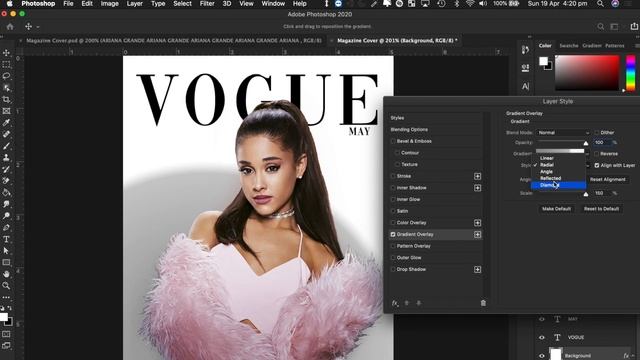Add another Drop Shadow with plus
The image size is (640, 360).
tap(477, 269)
